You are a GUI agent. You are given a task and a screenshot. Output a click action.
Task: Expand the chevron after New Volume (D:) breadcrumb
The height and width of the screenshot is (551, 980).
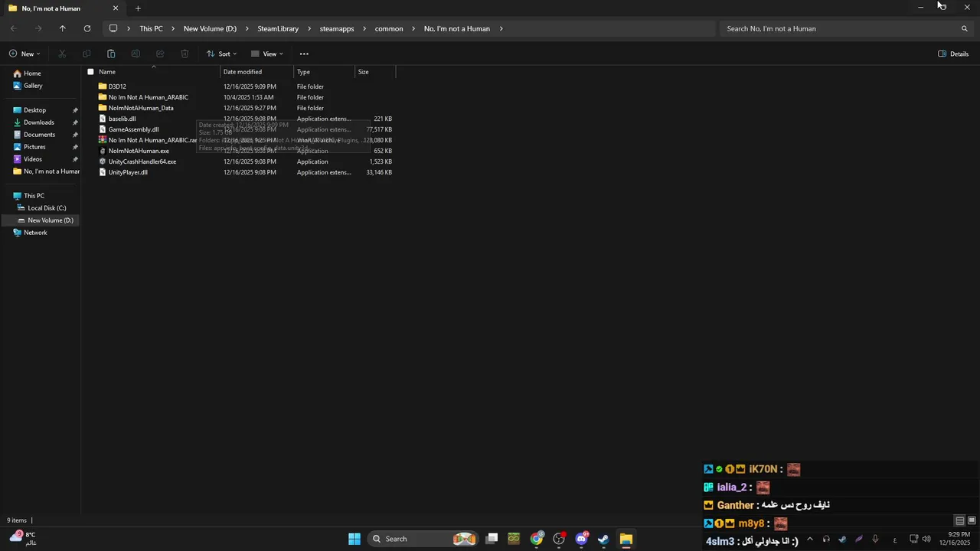click(247, 28)
